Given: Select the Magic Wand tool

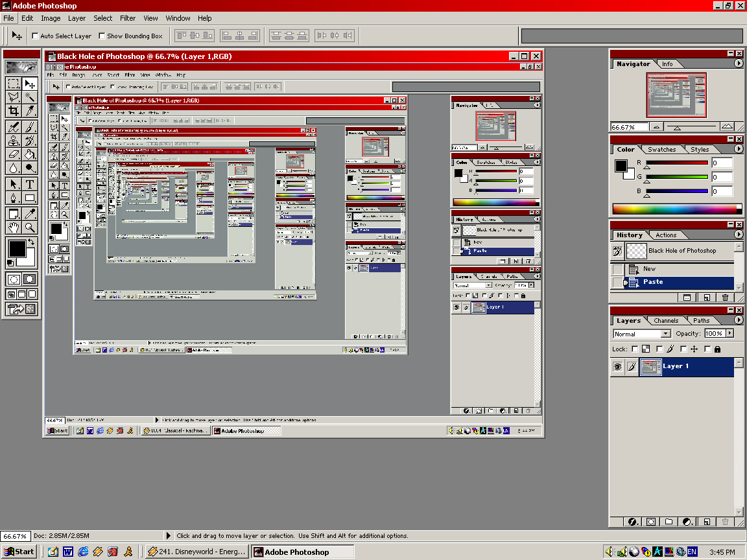Looking at the screenshot, I should point(30,98).
